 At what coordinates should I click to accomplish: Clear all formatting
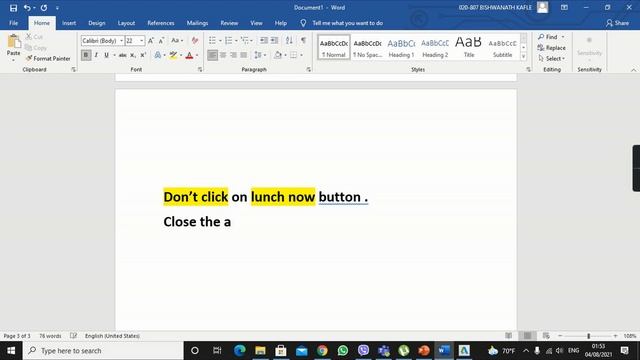(x=195, y=40)
